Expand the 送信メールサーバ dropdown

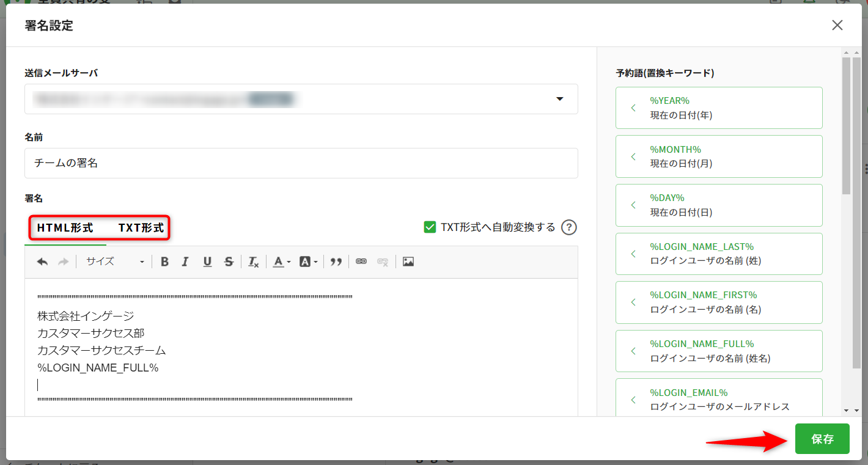(x=559, y=99)
